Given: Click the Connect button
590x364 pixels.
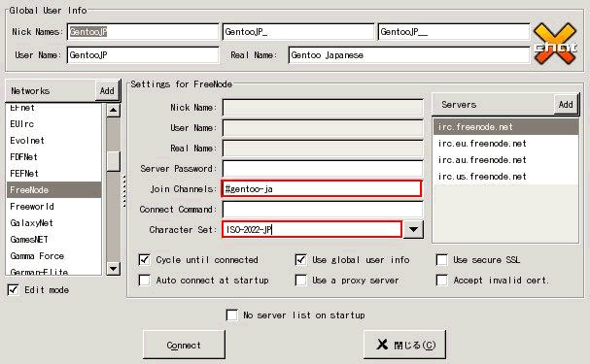Looking at the screenshot, I should click(x=184, y=345).
